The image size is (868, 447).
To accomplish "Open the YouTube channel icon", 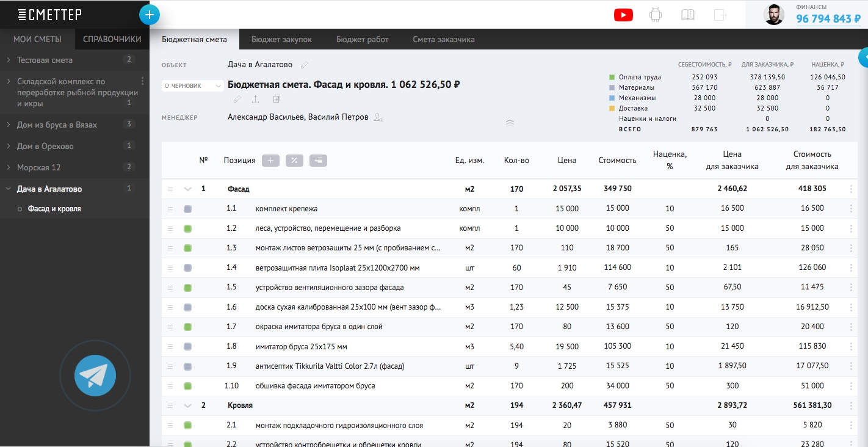I will click(623, 15).
